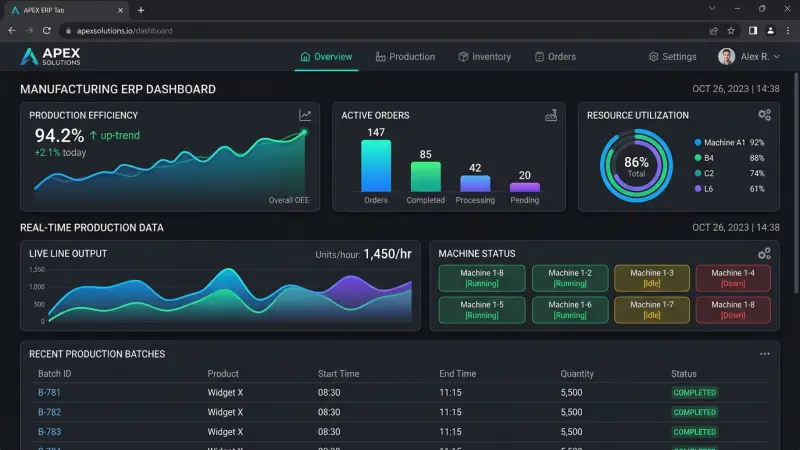Click the Production factory icon in navbar
The image size is (800, 450).
[x=380, y=57]
